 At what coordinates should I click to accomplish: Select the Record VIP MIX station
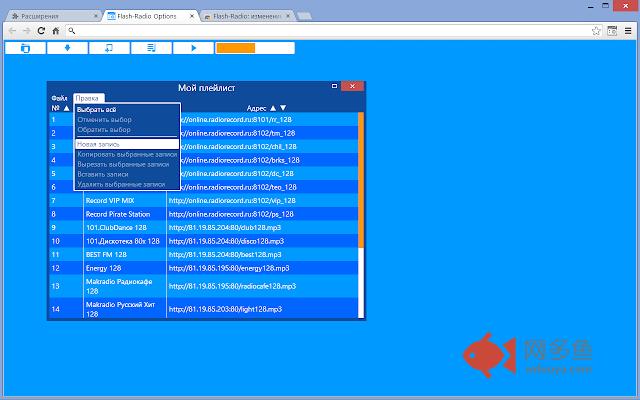pyautogui.click(x=110, y=200)
